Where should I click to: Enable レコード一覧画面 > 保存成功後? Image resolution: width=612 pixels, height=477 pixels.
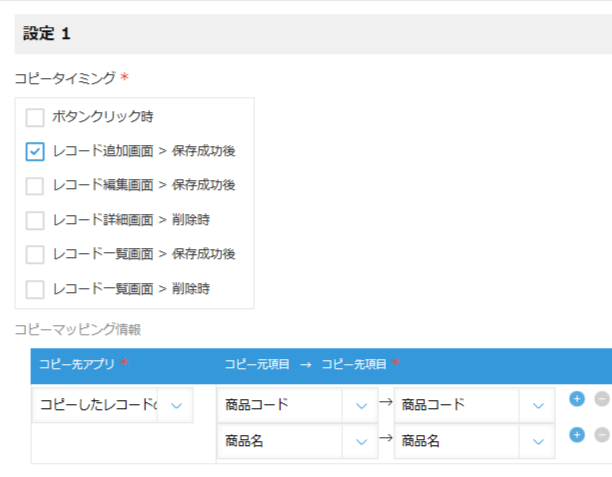click(x=35, y=255)
